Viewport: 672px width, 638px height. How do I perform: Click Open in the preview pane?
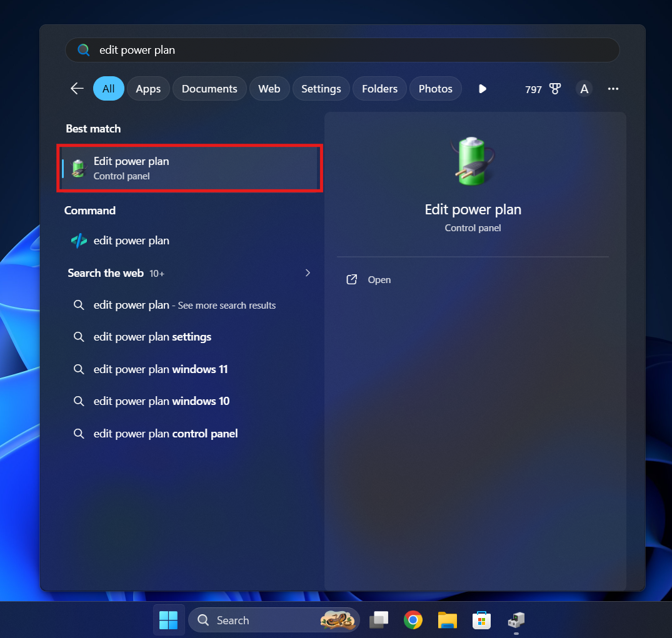point(379,280)
